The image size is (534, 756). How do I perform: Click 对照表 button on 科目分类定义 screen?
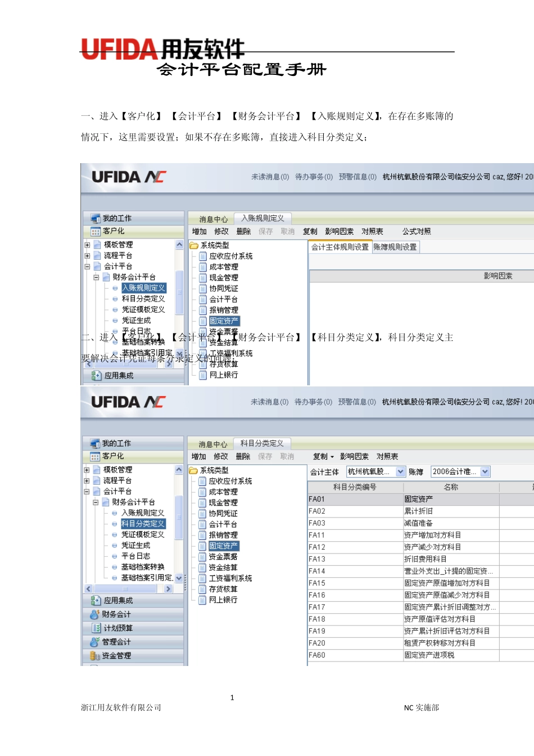click(387, 457)
